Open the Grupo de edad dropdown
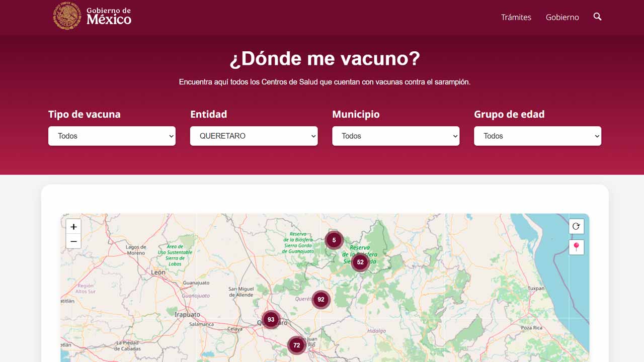The height and width of the screenshot is (362, 644). click(537, 136)
